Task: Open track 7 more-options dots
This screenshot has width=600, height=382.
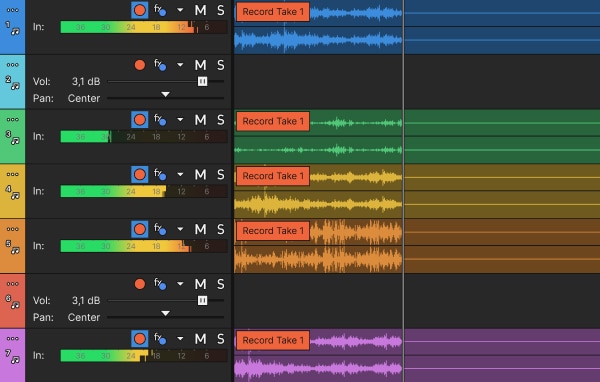Action: coord(13,338)
